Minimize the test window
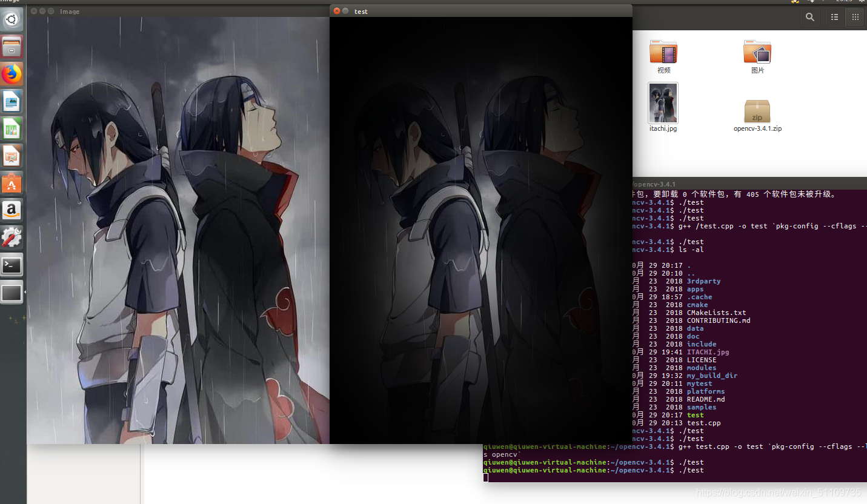867x504 pixels. pyautogui.click(x=345, y=11)
